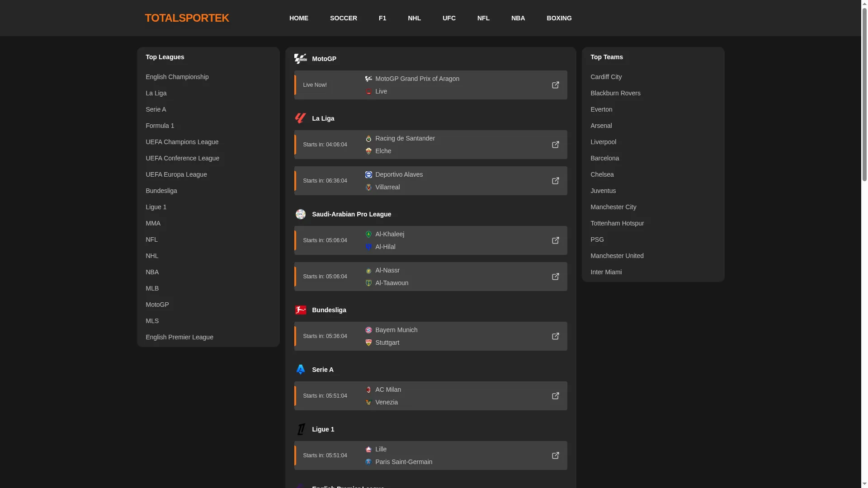Image resolution: width=868 pixels, height=488 pixels.
Task: Open external link for Bayern Munich vs Stuttgart
Action: click(x=555, y=336)
